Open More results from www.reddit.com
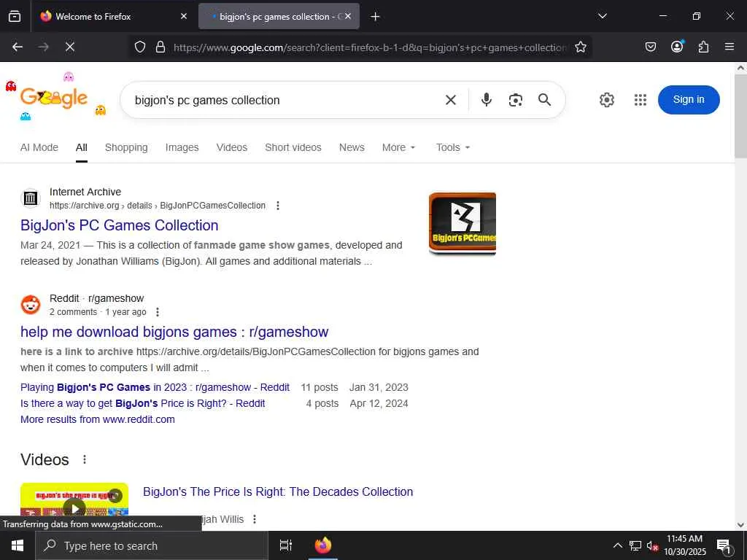Screen dimensions: 747x560 (97, 419)
